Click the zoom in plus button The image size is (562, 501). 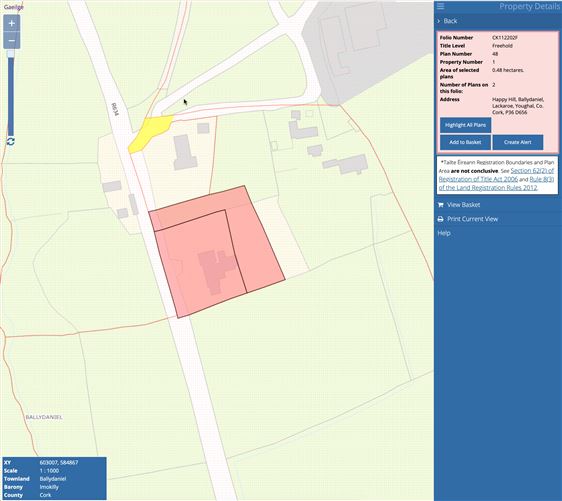[11, 23]
